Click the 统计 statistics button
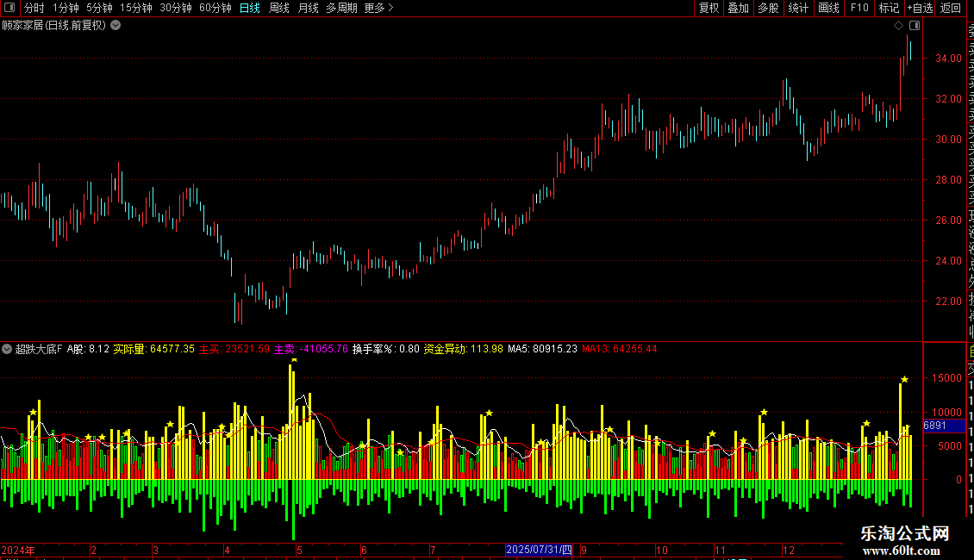 coord(798,8)
